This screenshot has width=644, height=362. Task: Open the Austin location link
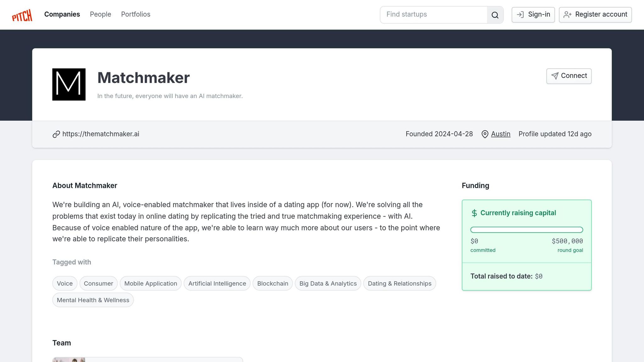[501, 134]
